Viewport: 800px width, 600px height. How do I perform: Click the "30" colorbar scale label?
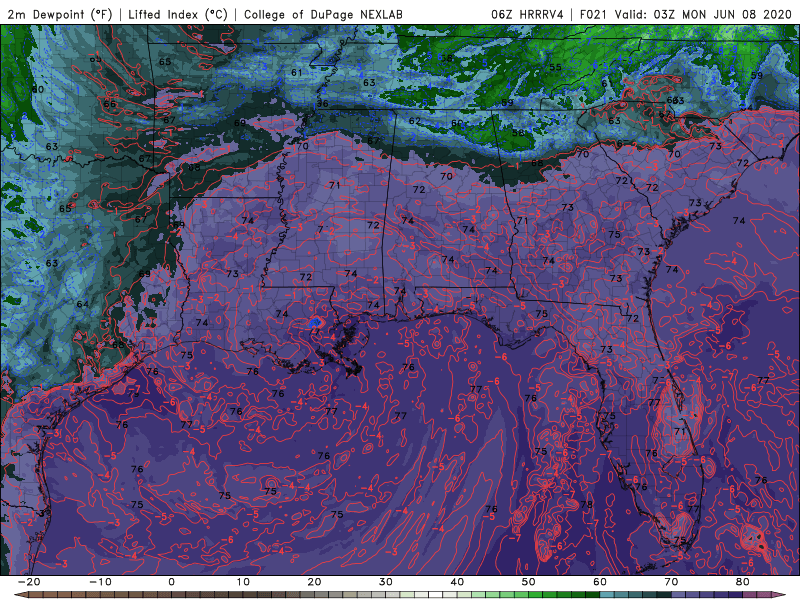[x=386, y=582]
